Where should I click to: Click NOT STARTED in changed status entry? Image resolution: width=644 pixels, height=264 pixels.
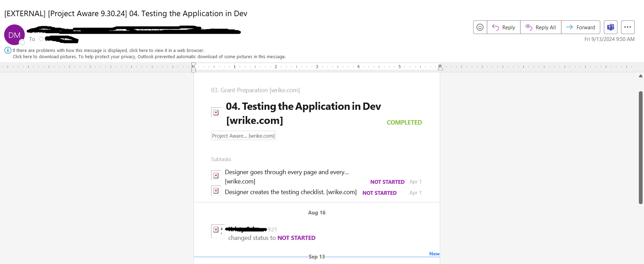pyautogui.click(x=296, y=238)
